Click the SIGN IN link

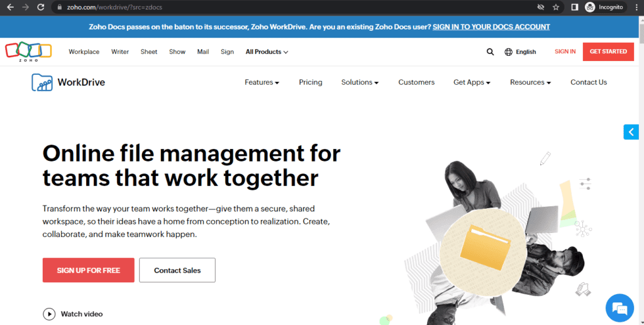(565, 52)
